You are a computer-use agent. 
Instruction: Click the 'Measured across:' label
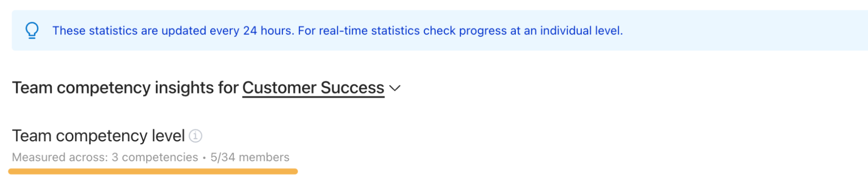coord(60,157)
